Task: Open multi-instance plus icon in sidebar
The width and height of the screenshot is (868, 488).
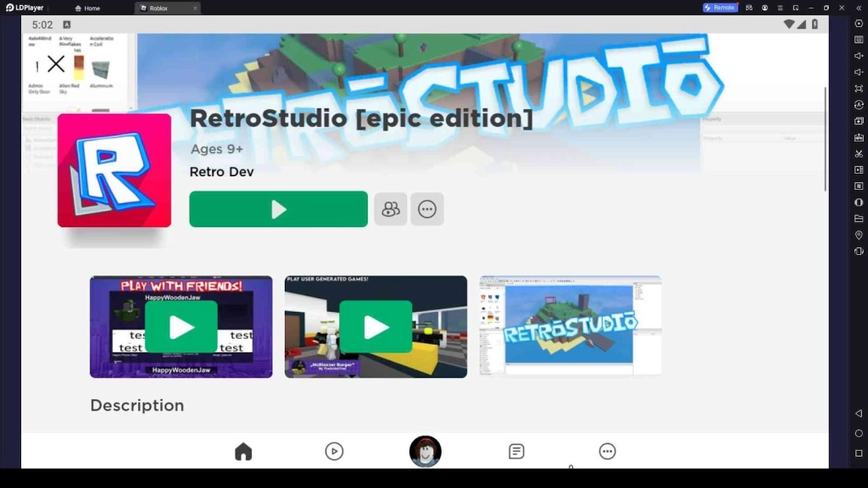Action: click(859, 120)
